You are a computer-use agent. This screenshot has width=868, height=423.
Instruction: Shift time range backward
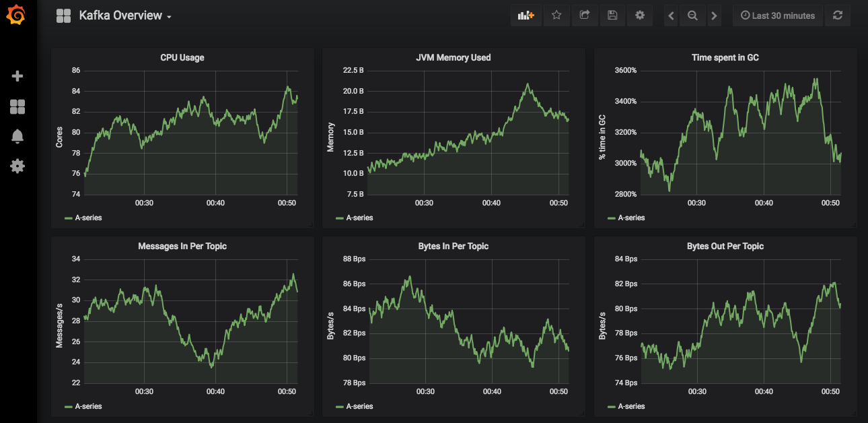(671, 15)
